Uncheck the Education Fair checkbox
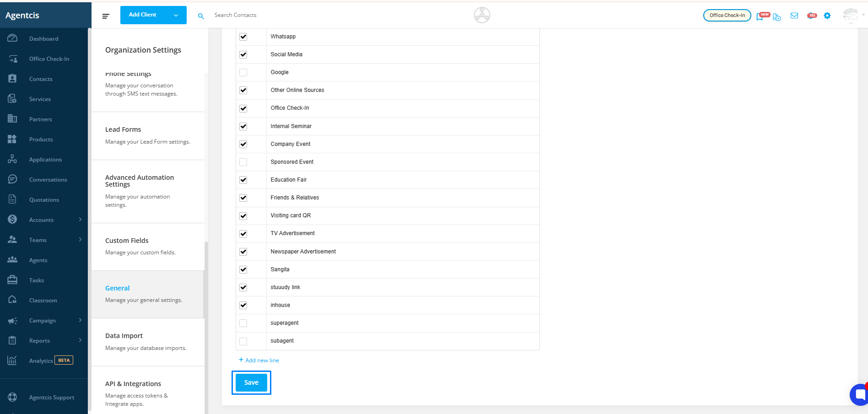This screenshot has height=414, width=868. pos(243,180)
